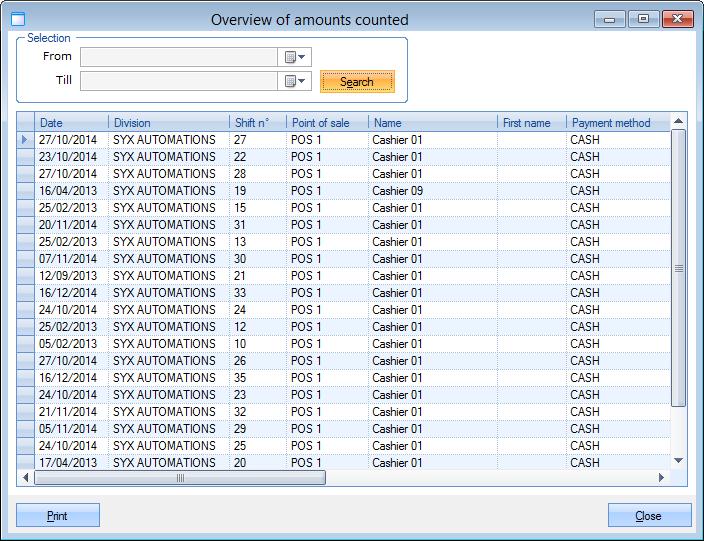Close the overview window with Close button
Image resolution: width=704 pixels, height=541 pixels.
pyautogui.click(x=649, y=516)
